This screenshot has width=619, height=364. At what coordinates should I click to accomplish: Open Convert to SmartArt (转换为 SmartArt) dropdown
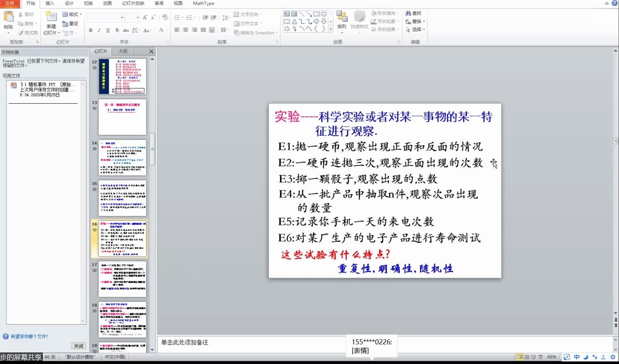coord(255,33)
